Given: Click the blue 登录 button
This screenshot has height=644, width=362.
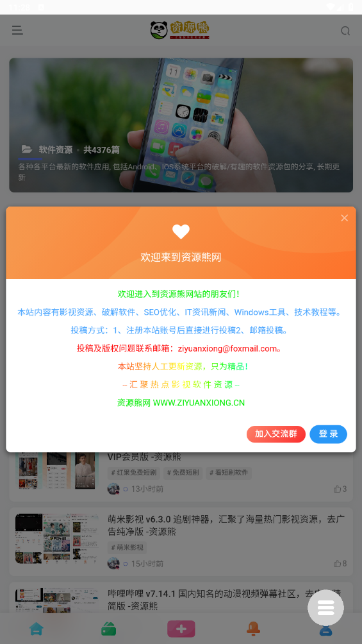Looking at the screenshot, I should pyautogui.click(x=328, y=434).
